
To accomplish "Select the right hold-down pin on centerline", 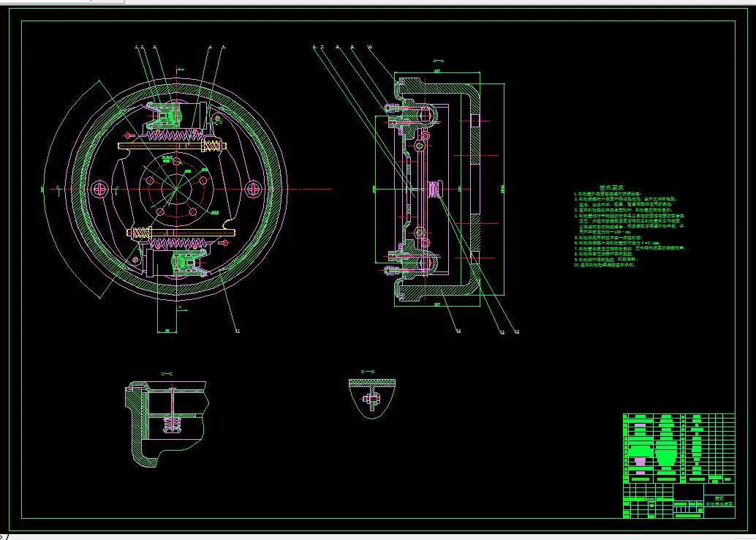I will point(254,189).
